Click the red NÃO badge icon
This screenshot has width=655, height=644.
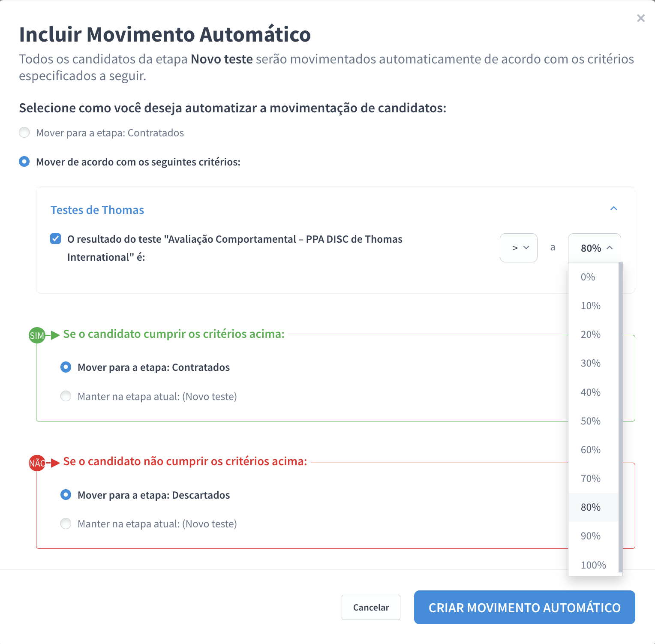[x=37, y=463]
